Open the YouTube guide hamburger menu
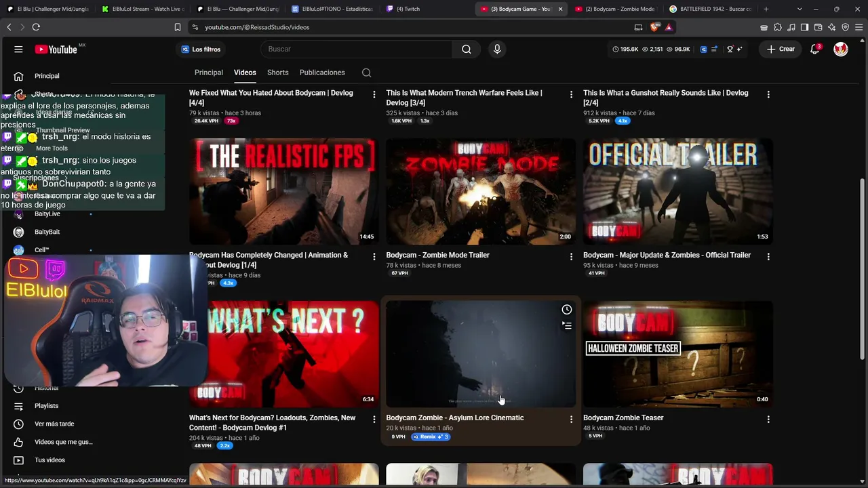Image resolution: width=868 pixels, height=488 pixels. click(18, 49)
